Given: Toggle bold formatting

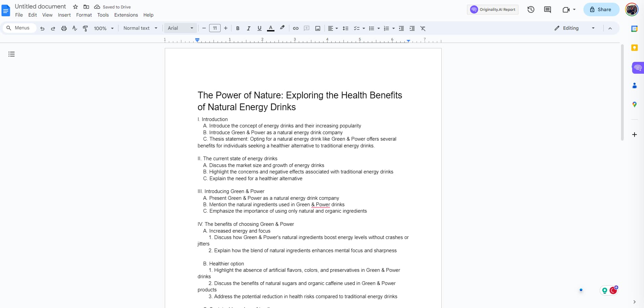Looking at the screenshot, I should point(238,28).
